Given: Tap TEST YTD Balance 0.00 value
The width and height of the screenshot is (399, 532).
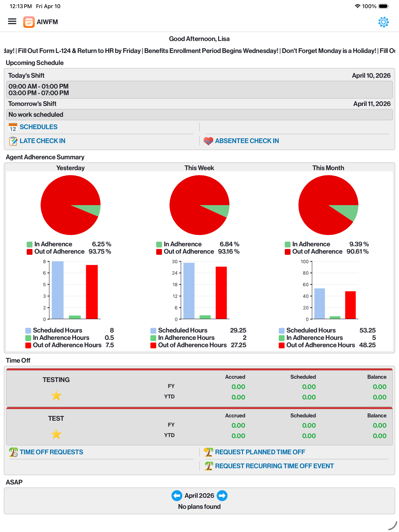Looking at the screenshot, I should coord(379,436).
